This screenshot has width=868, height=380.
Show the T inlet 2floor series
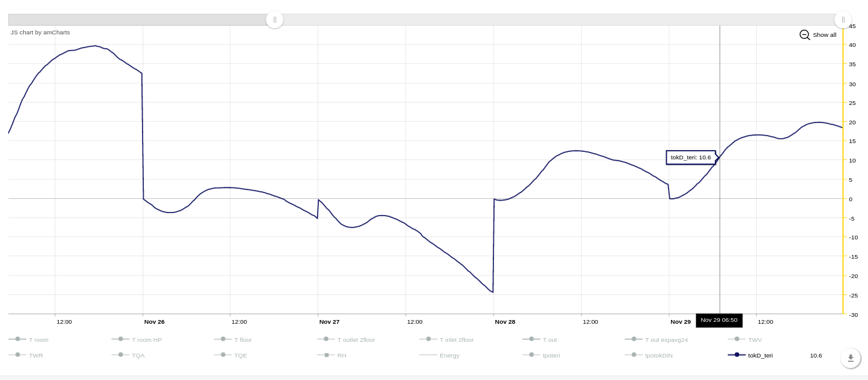coord(457,340)
